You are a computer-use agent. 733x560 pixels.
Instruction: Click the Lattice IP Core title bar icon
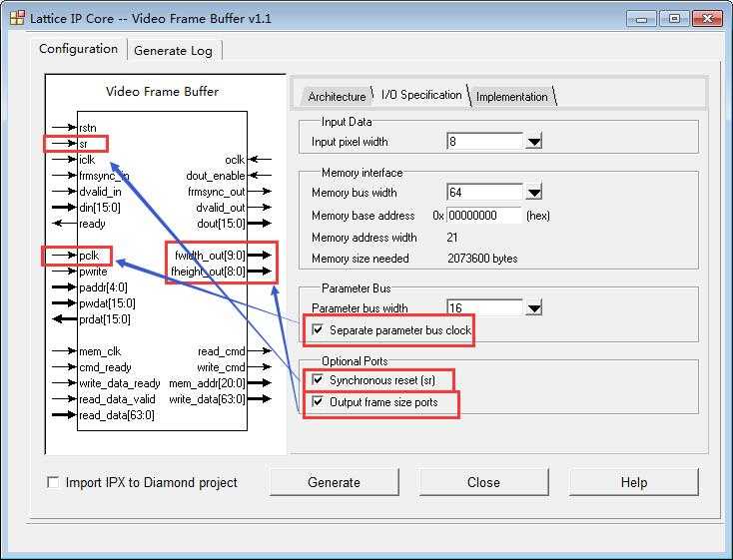click(x=17, y=18)
